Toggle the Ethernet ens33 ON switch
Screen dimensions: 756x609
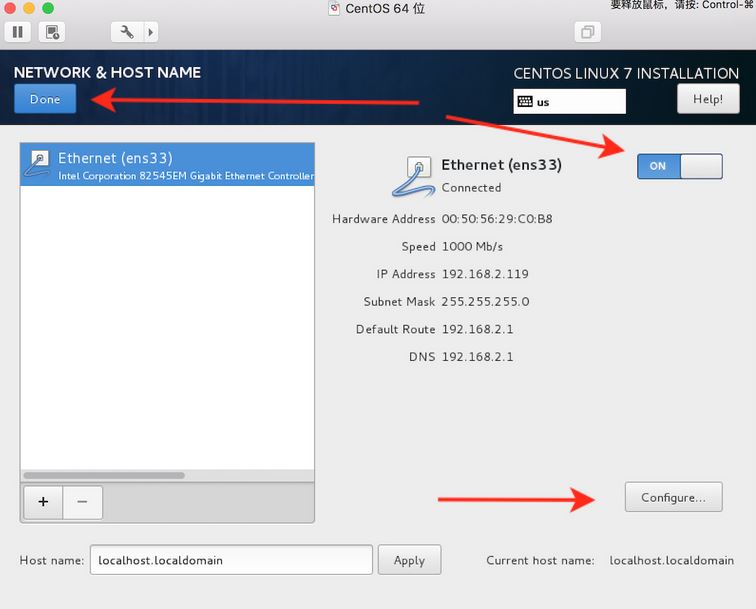[679, 166]
